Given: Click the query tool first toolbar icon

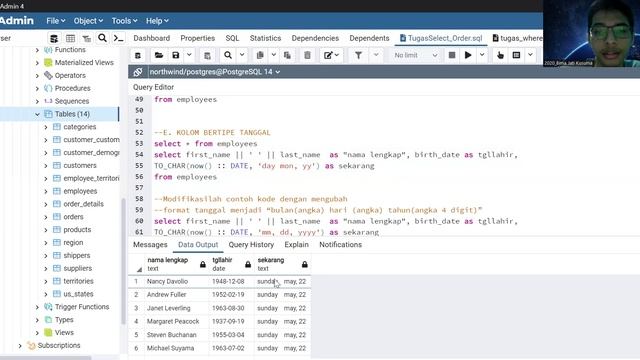Looking at the screenshot, I should point(138,55).
